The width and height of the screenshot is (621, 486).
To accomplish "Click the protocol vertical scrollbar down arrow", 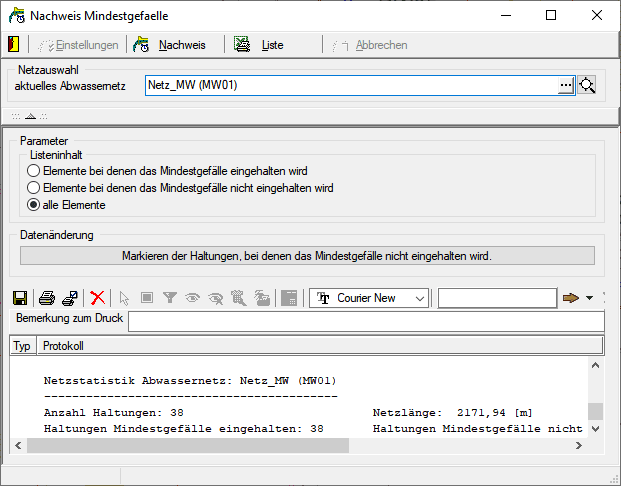I will [x=595, y=429].
